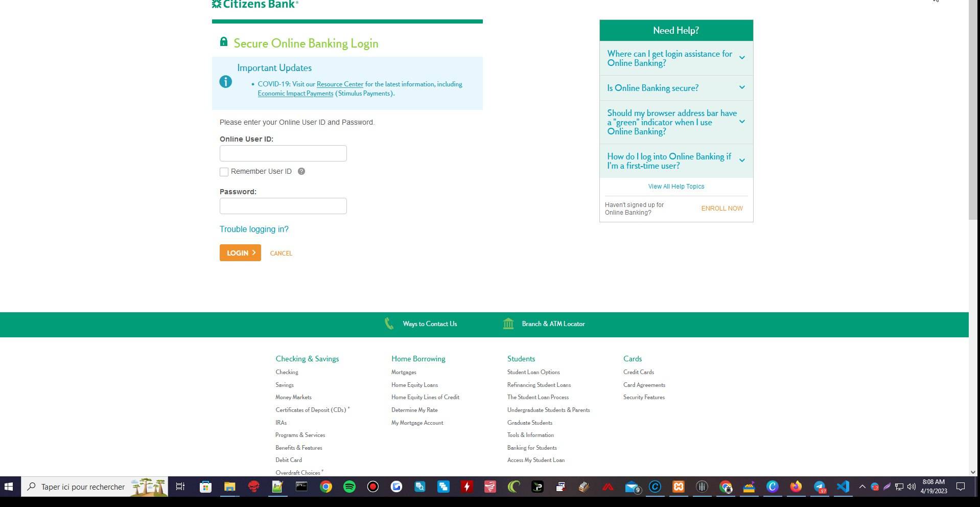The height and width of the screenshot is (507, 980).
Task: Open the volume control in system tray
Action: tap(911, 487)
